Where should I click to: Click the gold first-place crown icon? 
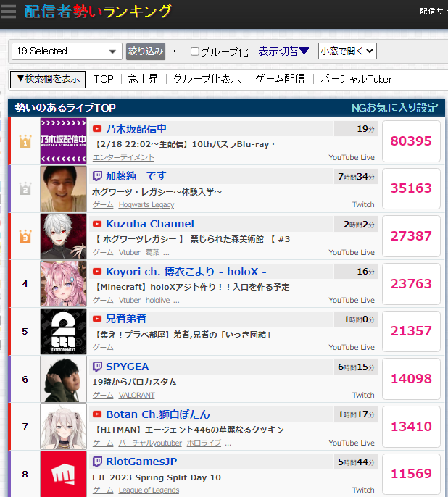(25, 141)
